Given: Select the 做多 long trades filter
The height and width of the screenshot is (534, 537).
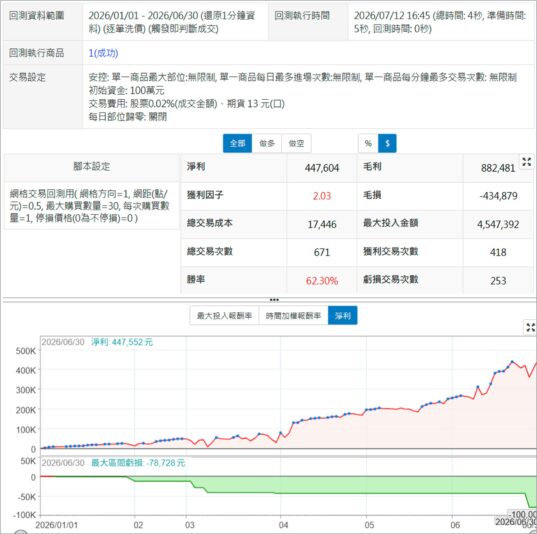Looking at the screenshot, I should click(x=267, y=143).
